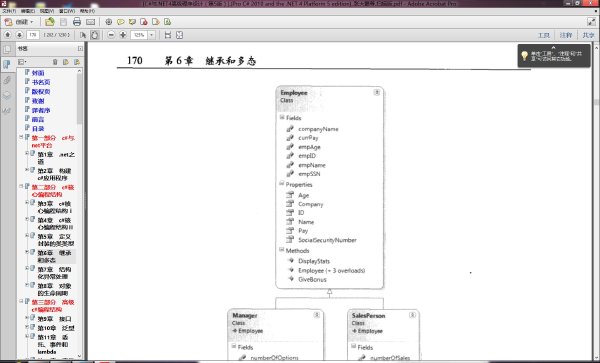Viewport: 600px width, 363px height.
Task: Show the Signatures panel icon
Action: [x=7, y=111]
